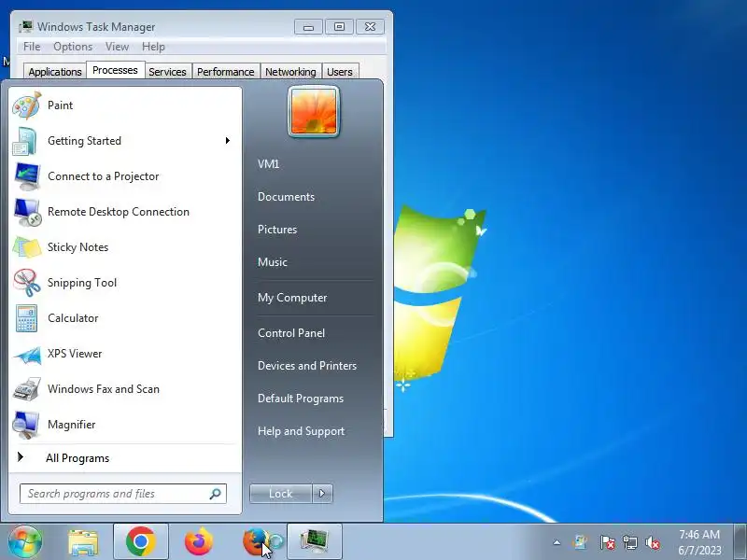Open the Help menu in Task Manager
The height and width of the screenshot is (560, 747).
click(153, 47)
